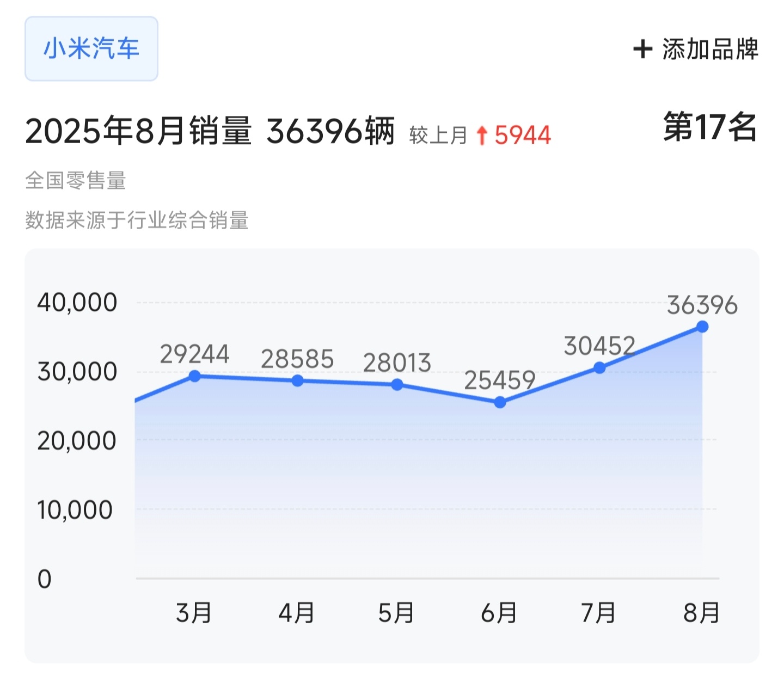The height and width of the screenshot is (676, 784).
Task: Click the 36396辆 sales figure
Action: [x=330, y=131]
